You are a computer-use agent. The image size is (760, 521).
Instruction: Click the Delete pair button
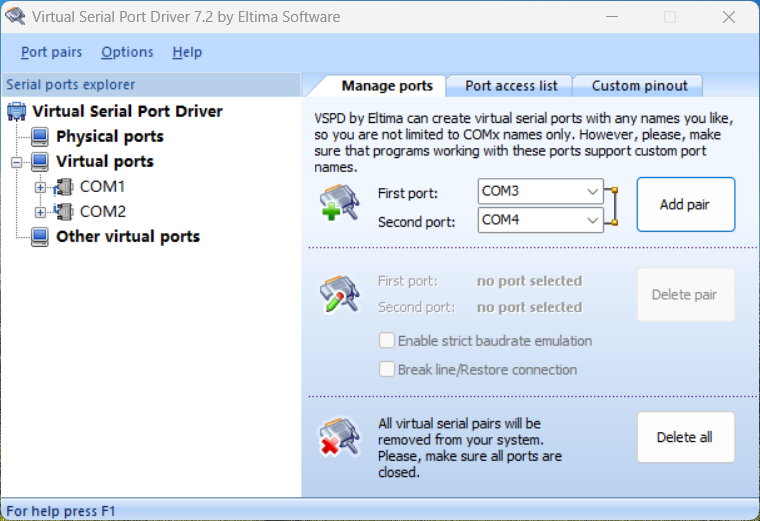[685, 295]
